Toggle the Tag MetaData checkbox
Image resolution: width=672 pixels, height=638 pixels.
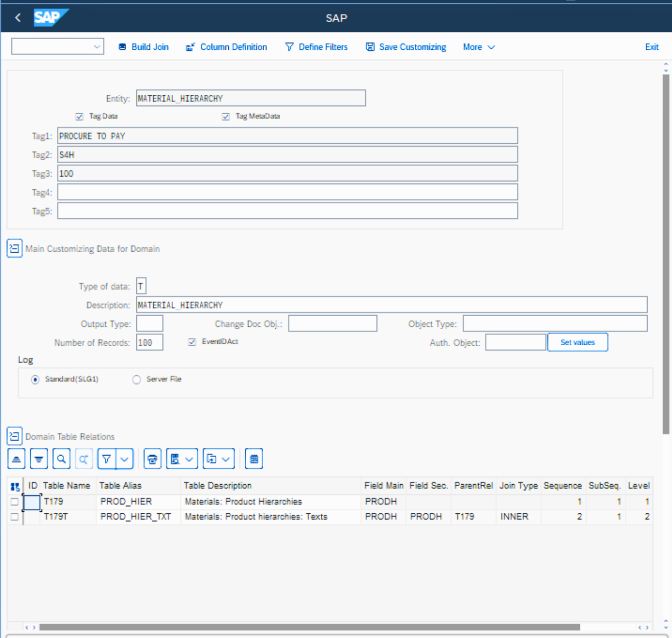pyautogui.click(x=226, y=116)
